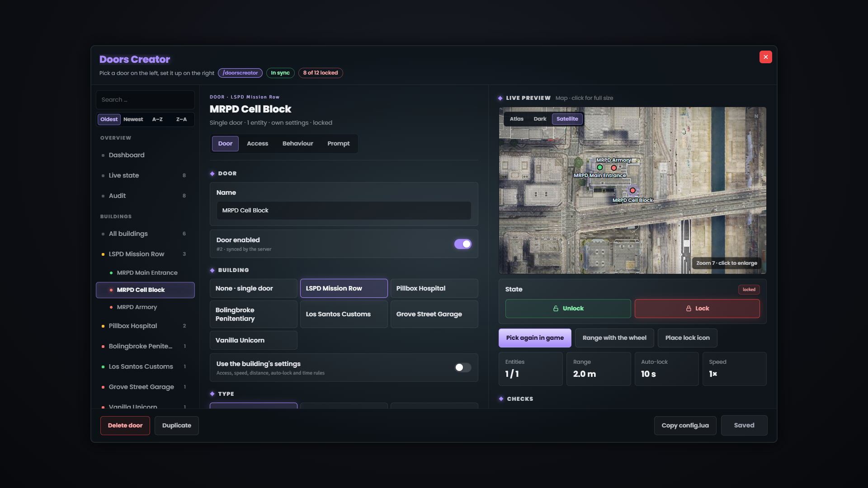Open Dashboard in the sidebar

[x=145, y=155]
